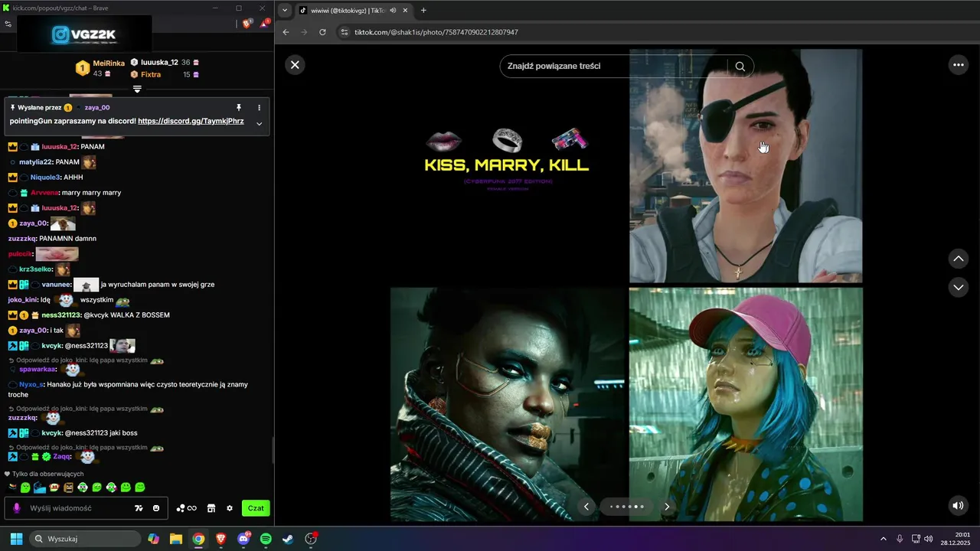Click luuuska_12 in the gift leaderboard
980x551 pixels.
click(x=159, y=62)
